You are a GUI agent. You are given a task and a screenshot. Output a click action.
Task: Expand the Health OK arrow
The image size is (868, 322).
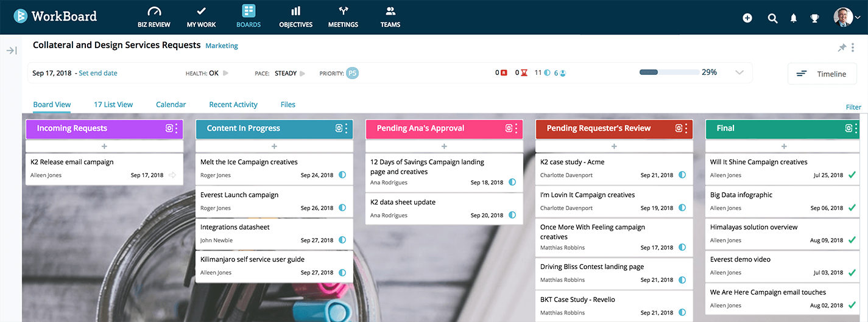tap(225, 73)
